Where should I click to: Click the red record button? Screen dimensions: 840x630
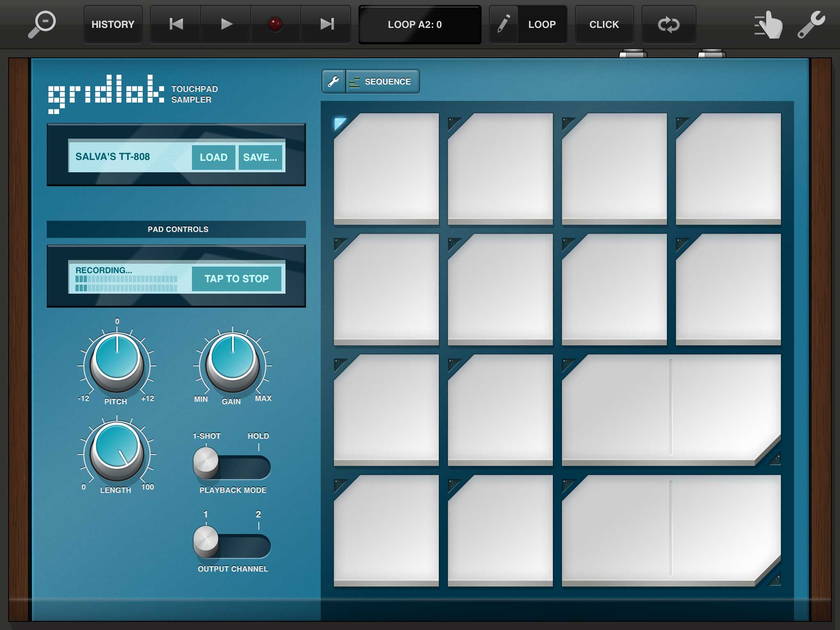tap(275, 24)
